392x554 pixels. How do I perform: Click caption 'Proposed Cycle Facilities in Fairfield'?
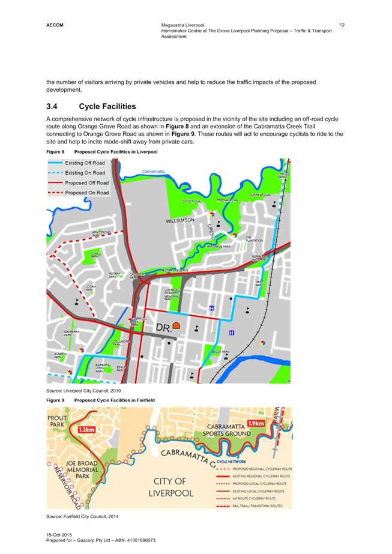pyautogui.click(x=115, y=400)
